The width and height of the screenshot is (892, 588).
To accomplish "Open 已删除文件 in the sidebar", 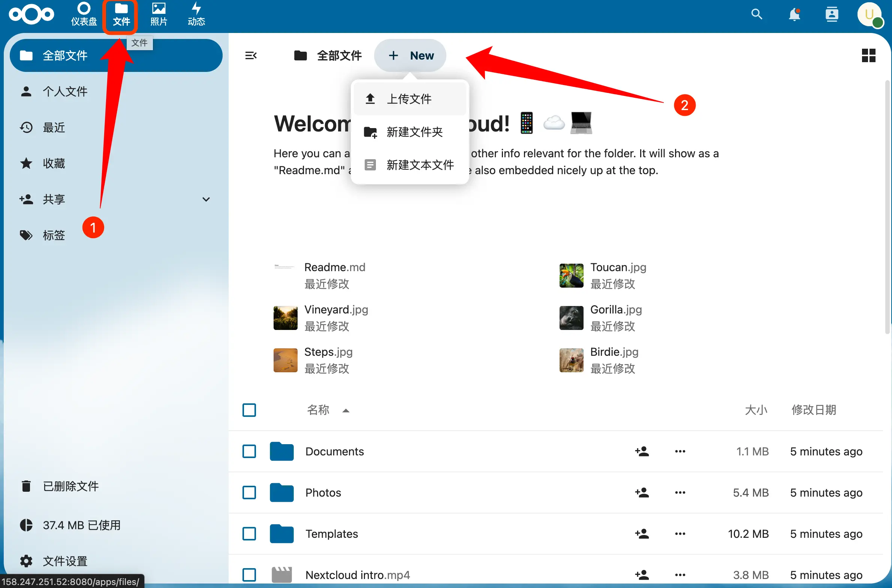I will [x=70, y=486].
